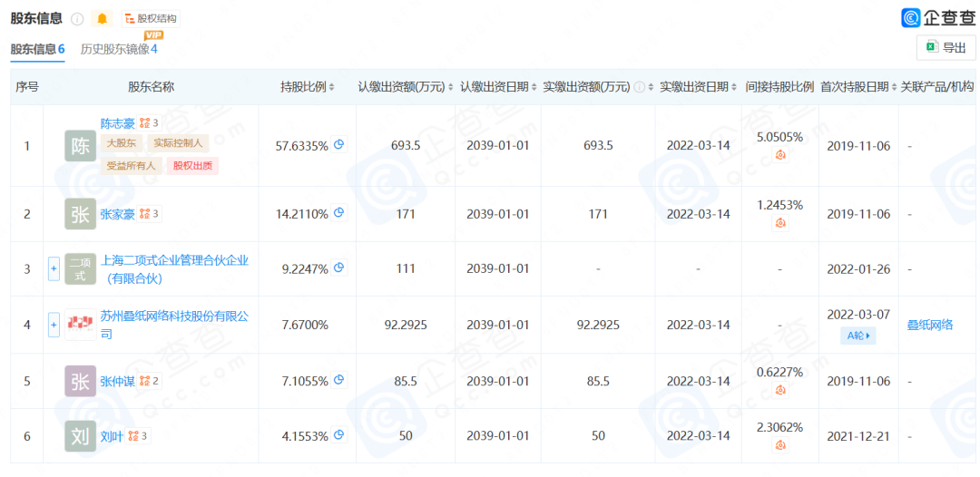Open indirect holding icon under 5.0505%
Image resolution: width=980 pixels, height=477 pixels.
click(x=779, y=155)
